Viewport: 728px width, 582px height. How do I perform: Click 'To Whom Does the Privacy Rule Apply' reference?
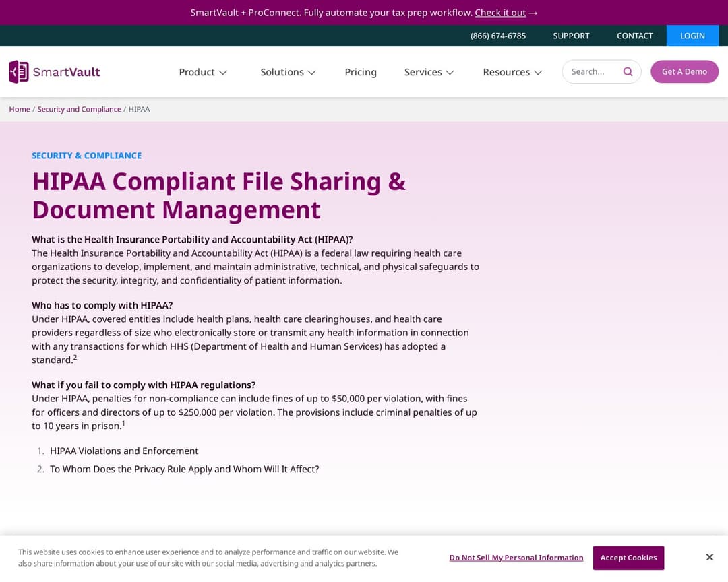(184, 469)
